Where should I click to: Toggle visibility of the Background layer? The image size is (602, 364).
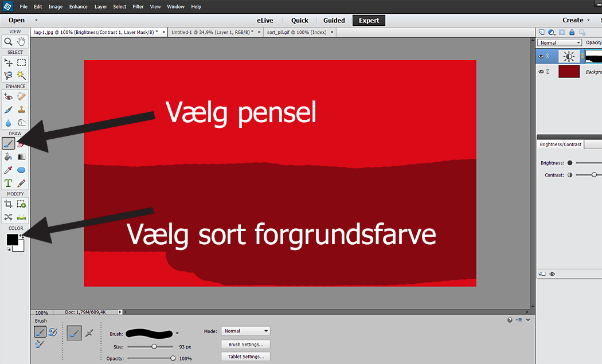point(541,72)
